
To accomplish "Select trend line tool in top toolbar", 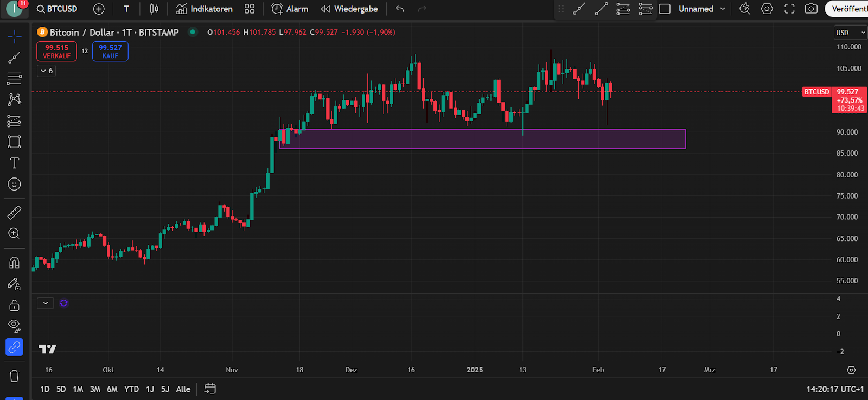I will point(579,9).
